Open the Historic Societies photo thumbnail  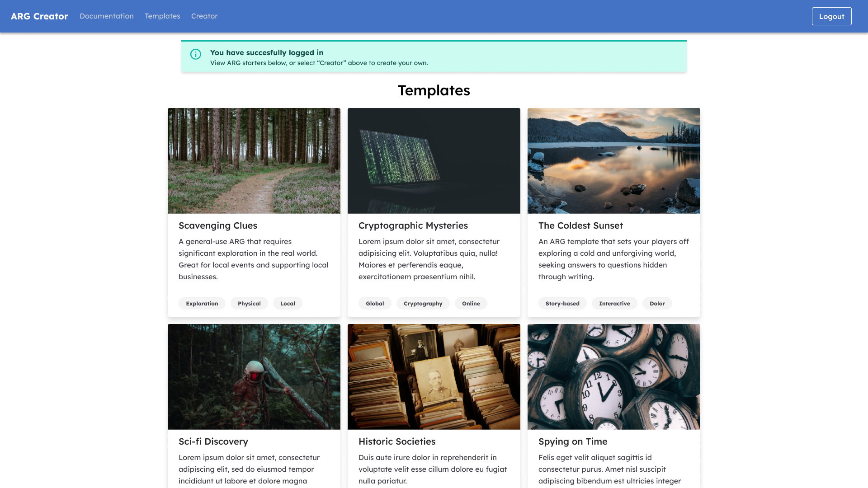(434, 376)
